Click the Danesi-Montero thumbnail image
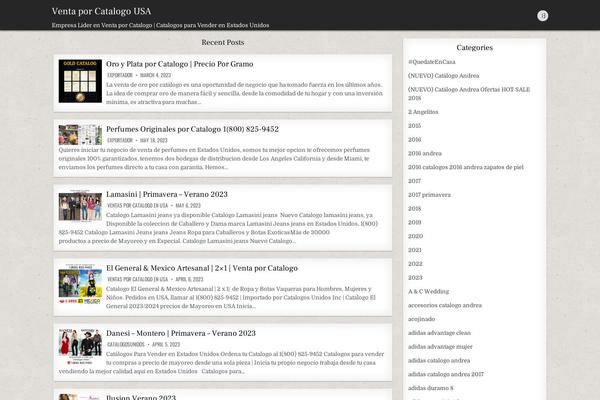 [80, 346]
